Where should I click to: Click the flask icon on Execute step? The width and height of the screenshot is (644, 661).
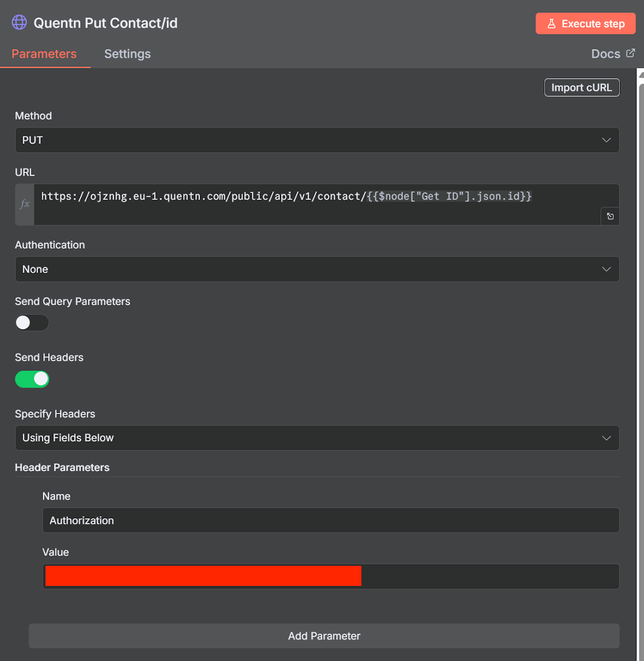tap(551, 24)
